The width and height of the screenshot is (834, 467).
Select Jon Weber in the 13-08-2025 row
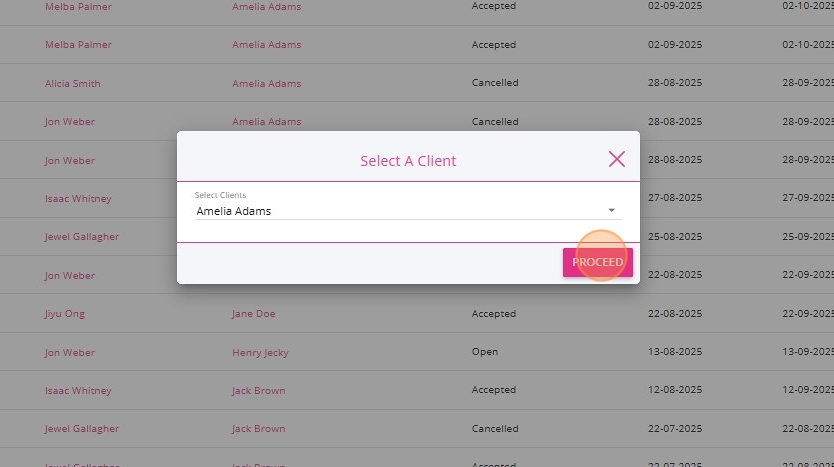click(x=70, y=353)
